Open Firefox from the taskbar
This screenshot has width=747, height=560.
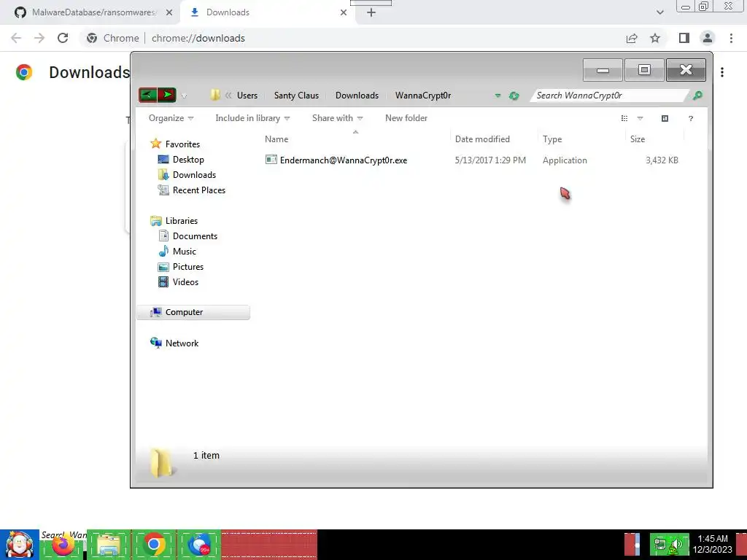[63, 545]
